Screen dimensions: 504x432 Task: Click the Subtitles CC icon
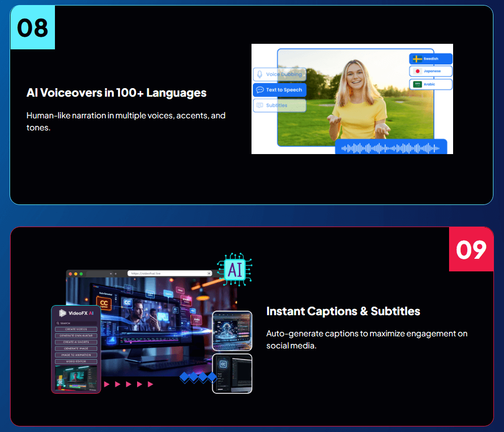pos(260,105)
